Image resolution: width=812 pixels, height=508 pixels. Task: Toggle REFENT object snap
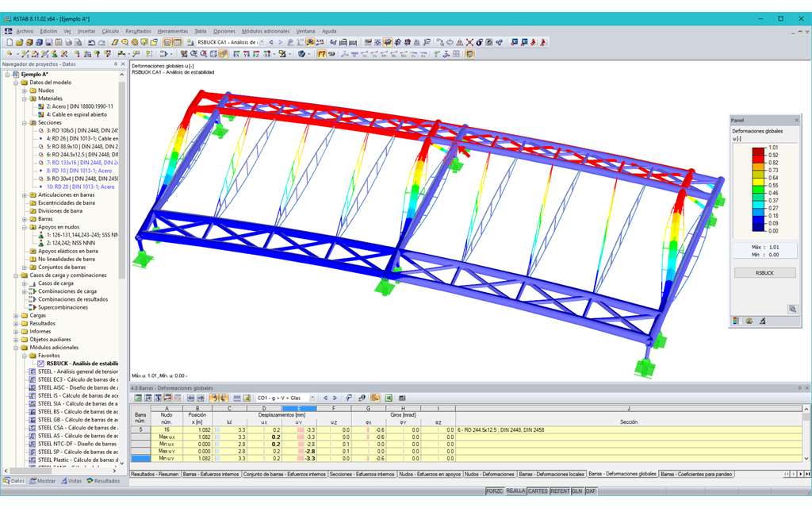coord(560,491)
